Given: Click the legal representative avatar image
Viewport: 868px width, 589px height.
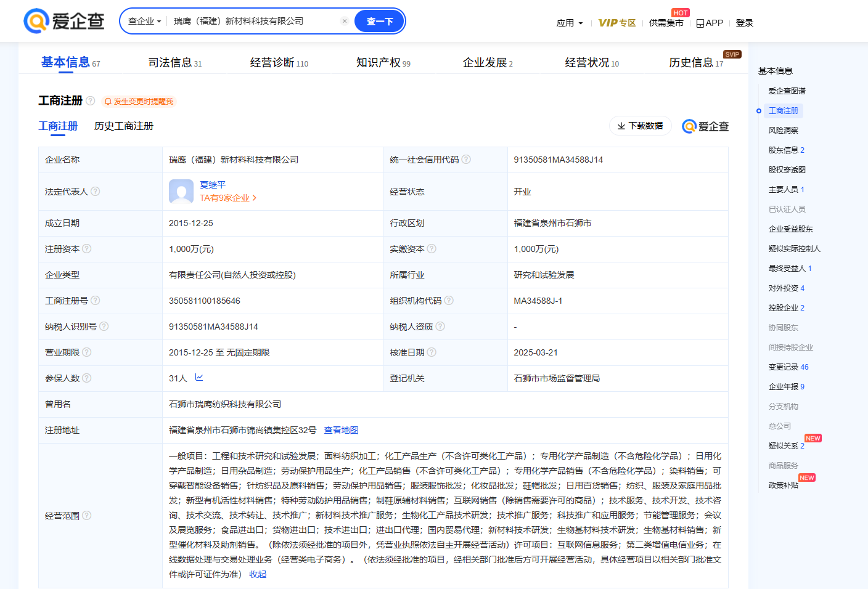Looking at the screenshot, I should (181, 192).
